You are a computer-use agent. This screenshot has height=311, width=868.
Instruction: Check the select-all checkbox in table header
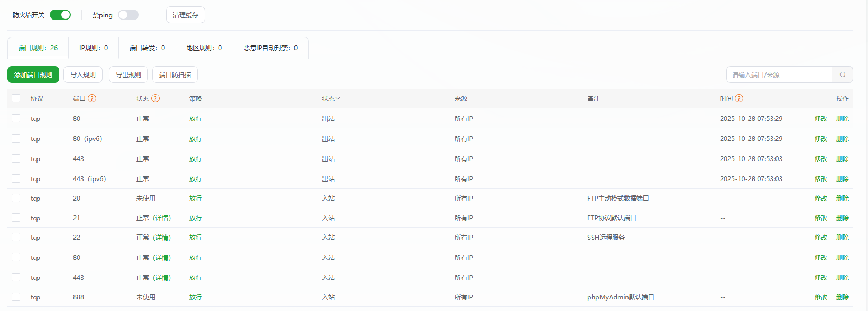point(16,98)
